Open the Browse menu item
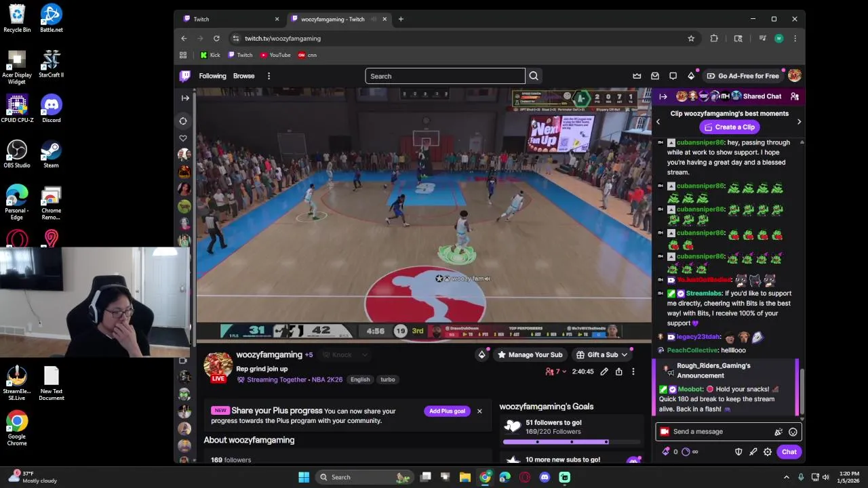Screen dimensions: 868x488 [x=244, y=76]
